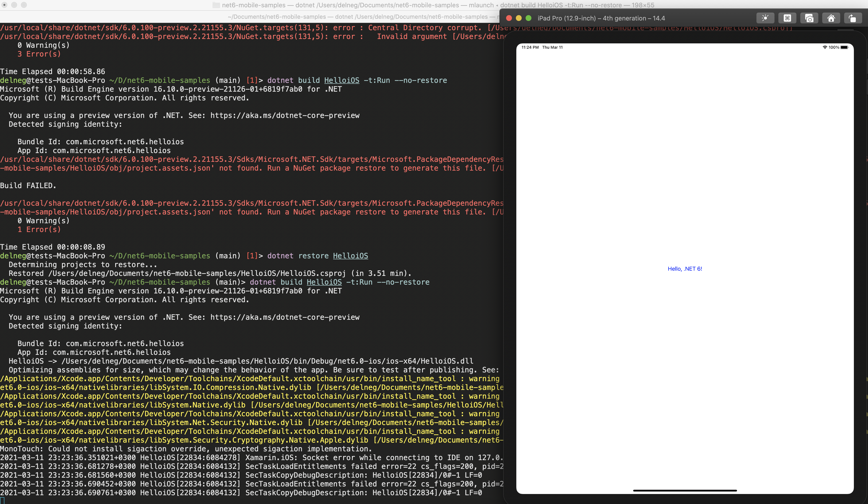Go to the simulator Home screen

pos(831,18)
